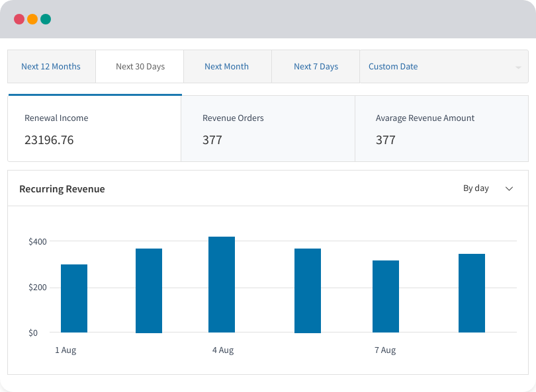Open the Custom Date dropdown
536x392 pixels.
pos(437,67)
